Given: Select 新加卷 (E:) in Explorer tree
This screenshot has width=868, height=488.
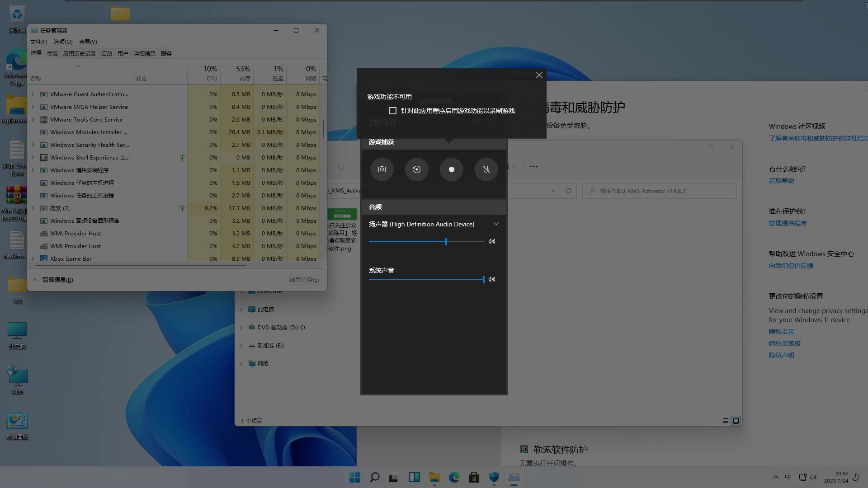Looking at the screenshot, I should click(266, 346).
